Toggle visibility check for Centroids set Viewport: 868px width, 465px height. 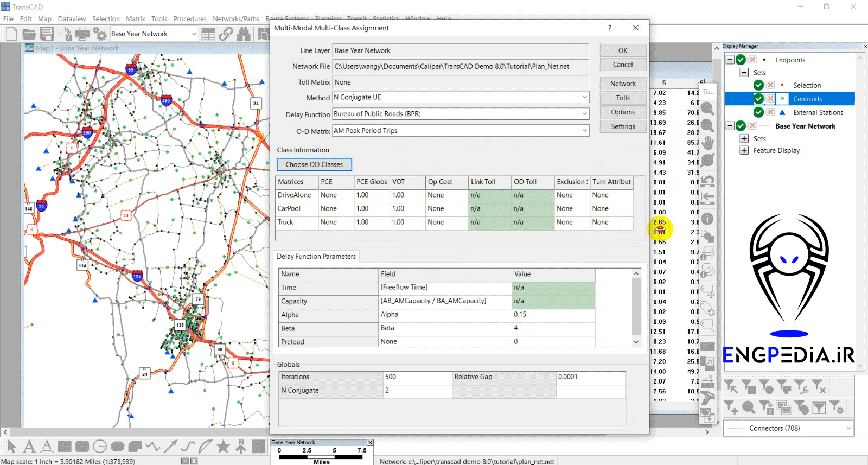(758, 99)
